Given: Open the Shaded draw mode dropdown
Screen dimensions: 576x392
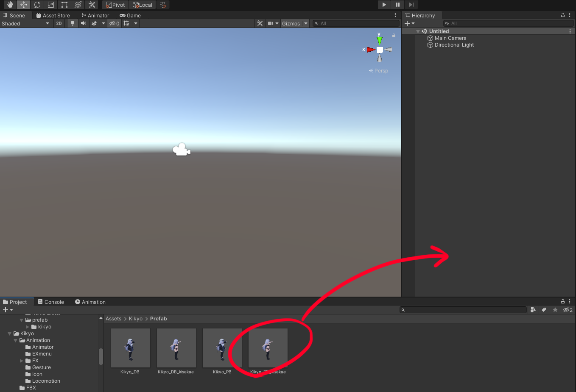Looking at the screenshot, I should pyautogui.click(x=25, y=23).
